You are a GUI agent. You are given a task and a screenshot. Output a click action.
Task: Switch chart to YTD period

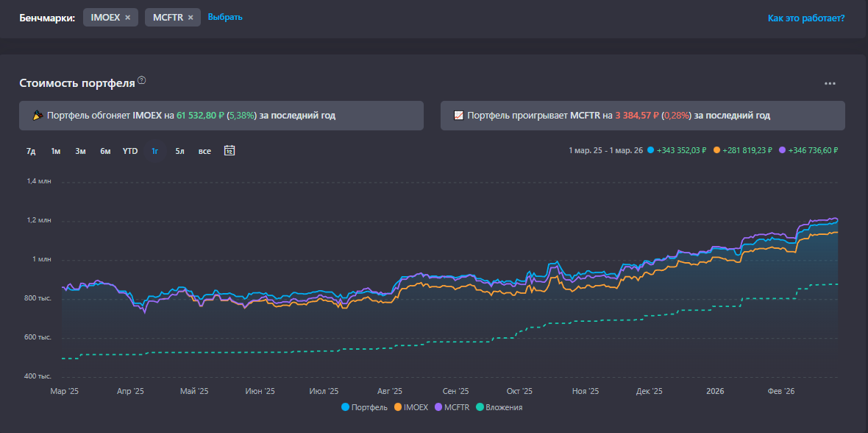(x=130, y=151)
